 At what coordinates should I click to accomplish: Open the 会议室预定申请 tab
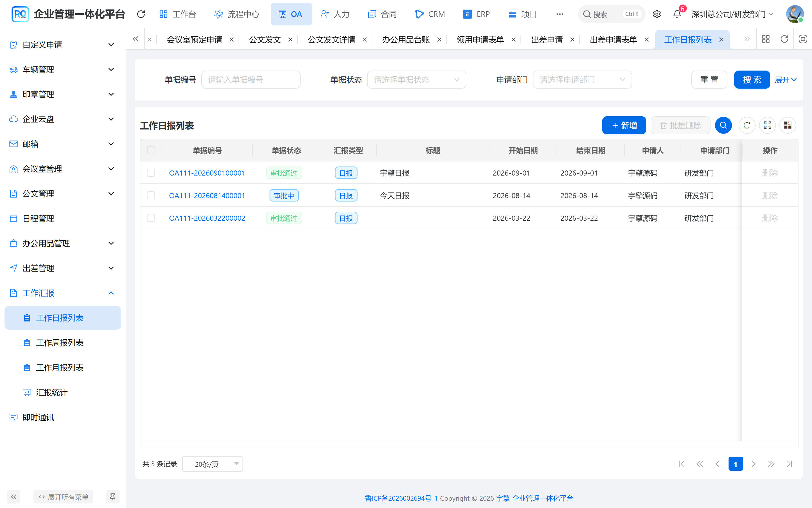194,40
